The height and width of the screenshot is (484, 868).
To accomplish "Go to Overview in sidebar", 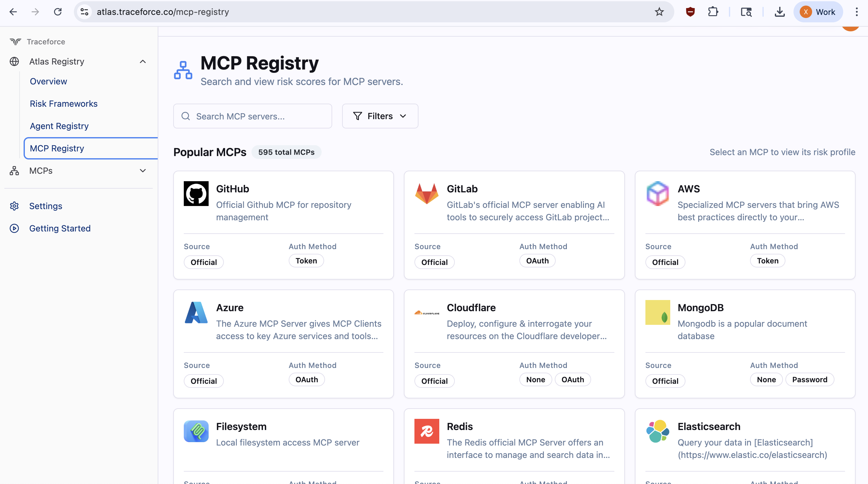I will (x=48, y=81).
